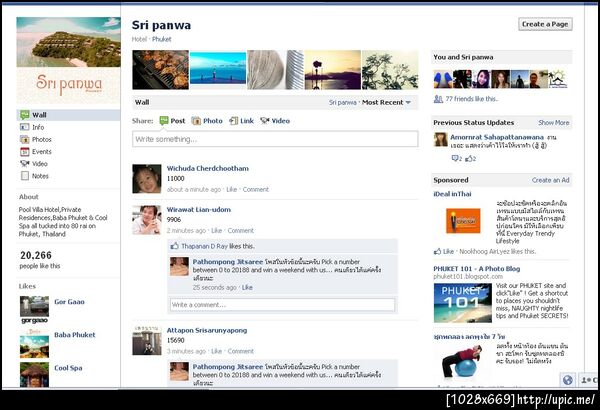Click the green Post icon in Share bar
The height and width of the screenshot is (410, 600).
click(164, 121)
